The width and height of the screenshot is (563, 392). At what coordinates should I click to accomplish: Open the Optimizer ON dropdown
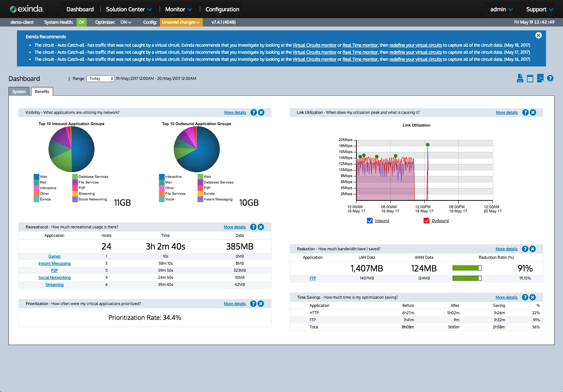[x=126, y=22]
